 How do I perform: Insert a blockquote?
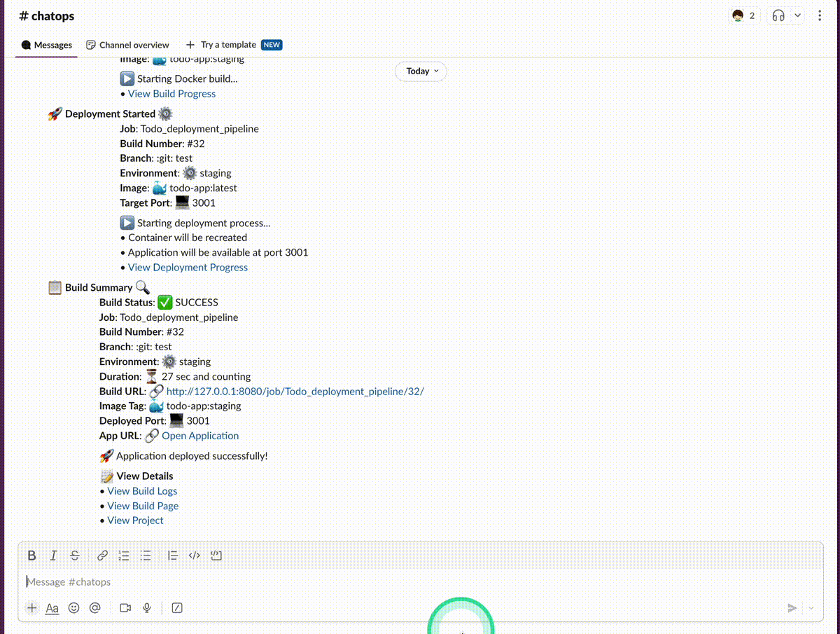173,556
